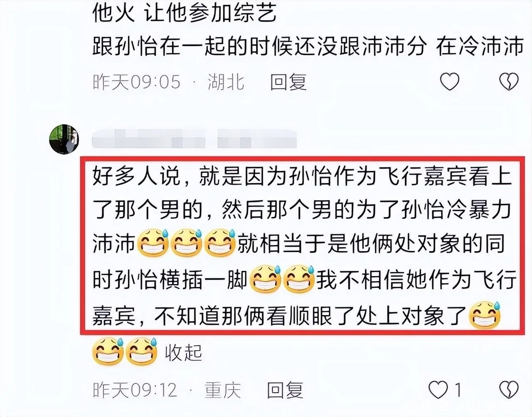Tap the three sweat-smile emojis after 沛沛
This screenshot has height=417, width=532.
(x=186, y=243)
